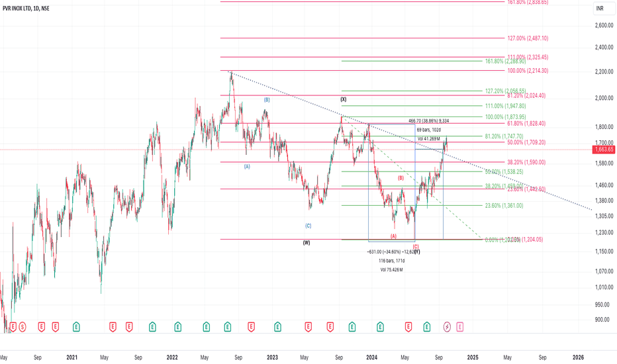This screenshot has height=364, width=617.
Task: Click the 2025 label on time axis
Action: (473, 357)
